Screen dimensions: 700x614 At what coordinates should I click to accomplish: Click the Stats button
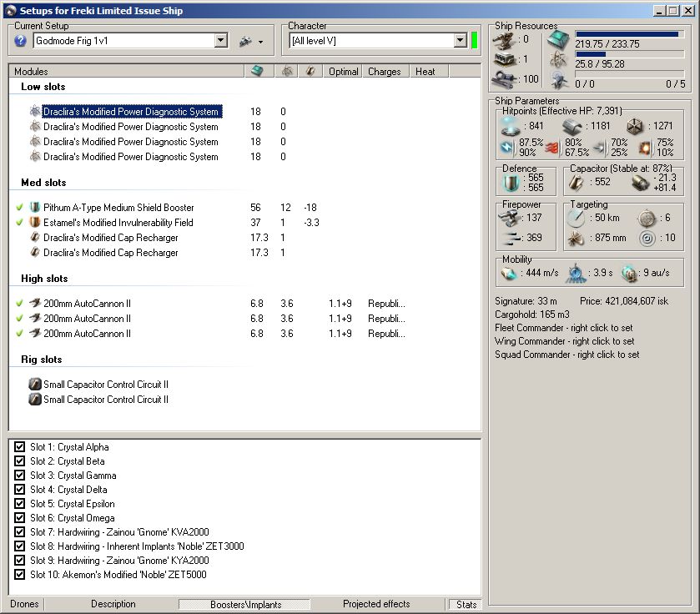(466, 604)
